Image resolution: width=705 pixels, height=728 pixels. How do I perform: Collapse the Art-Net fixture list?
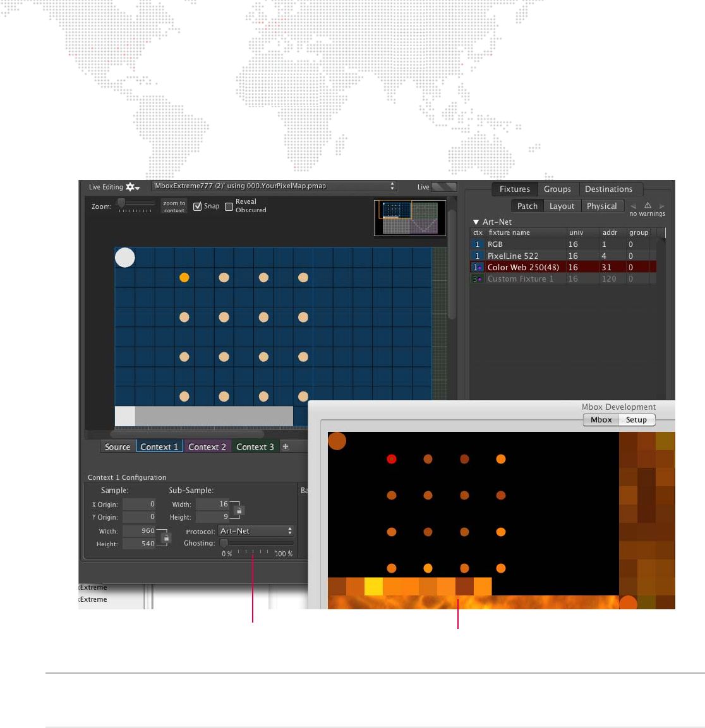[x=476, y=222]
